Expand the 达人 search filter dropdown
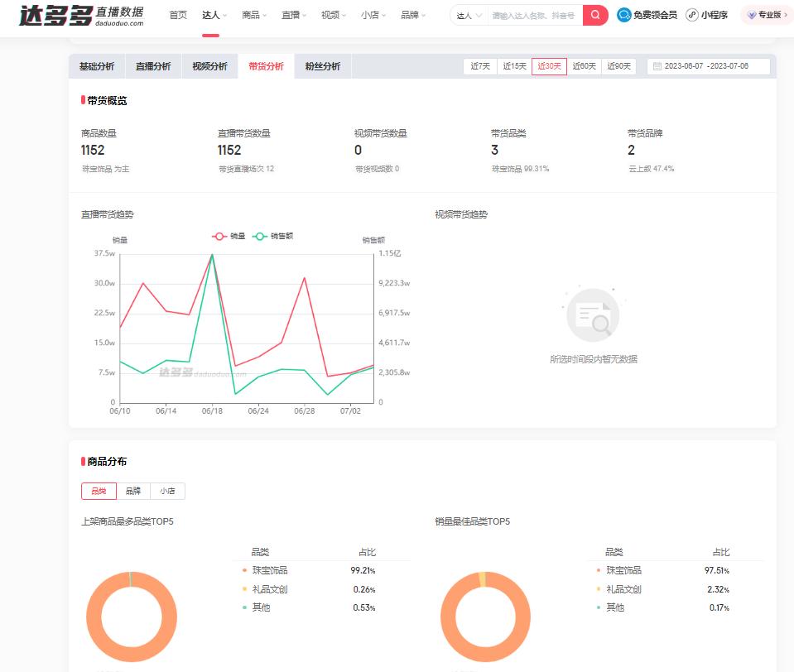 point(468,15)
